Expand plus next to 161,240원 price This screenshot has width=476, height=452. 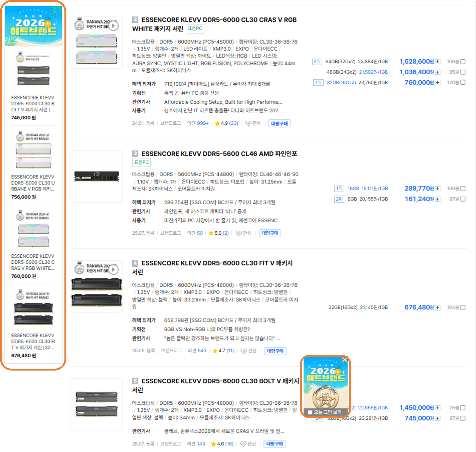(x=438, y=199)
